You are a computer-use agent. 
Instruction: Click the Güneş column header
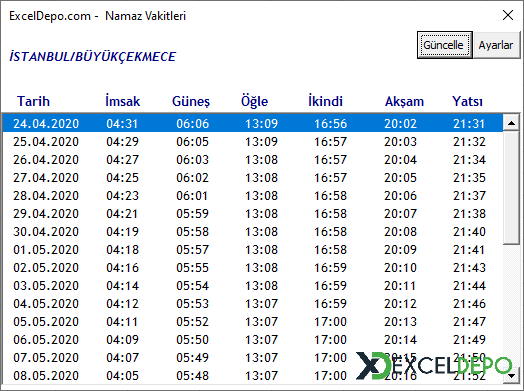coord(191,101)
